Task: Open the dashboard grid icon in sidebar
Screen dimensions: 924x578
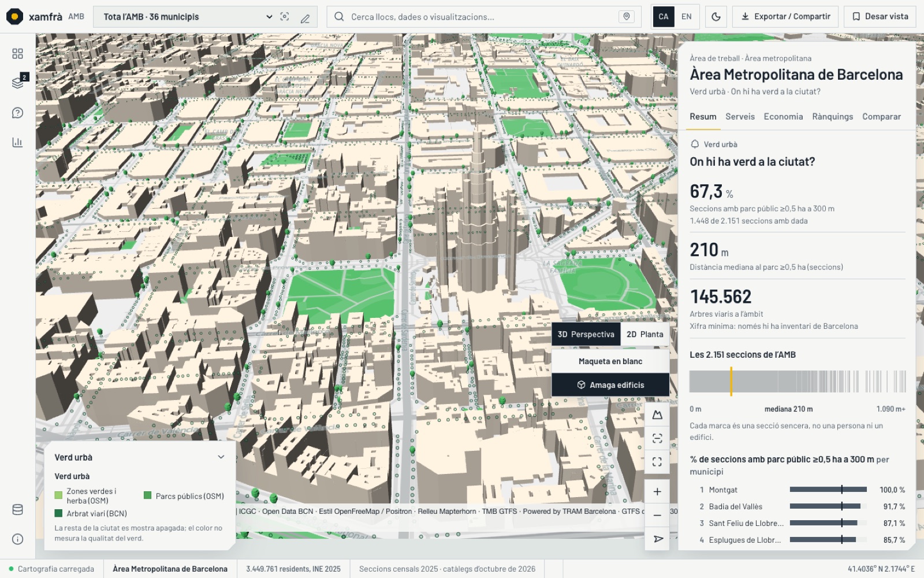Action: [17, 54]
